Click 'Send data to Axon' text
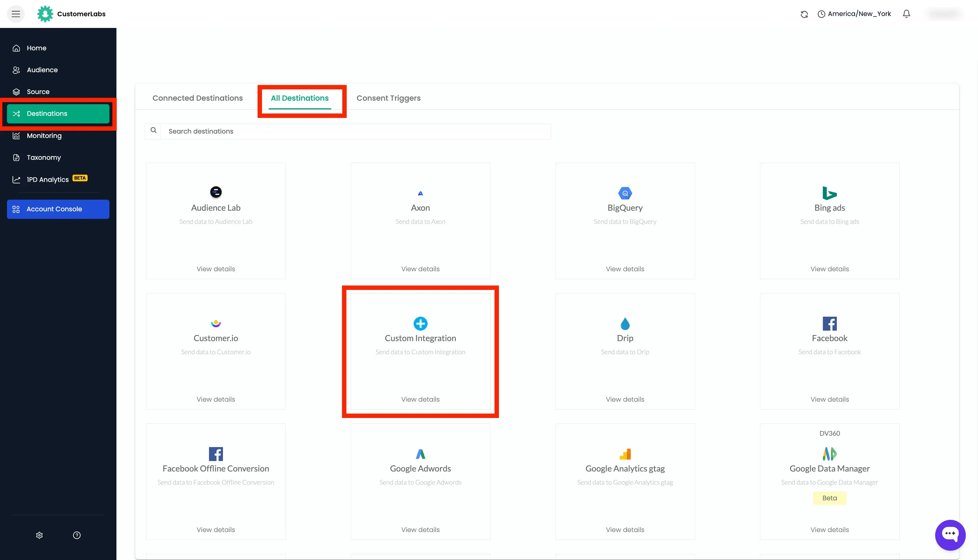Image resolution: width=978 pixels, height=560 pixels. click(420, 221)
